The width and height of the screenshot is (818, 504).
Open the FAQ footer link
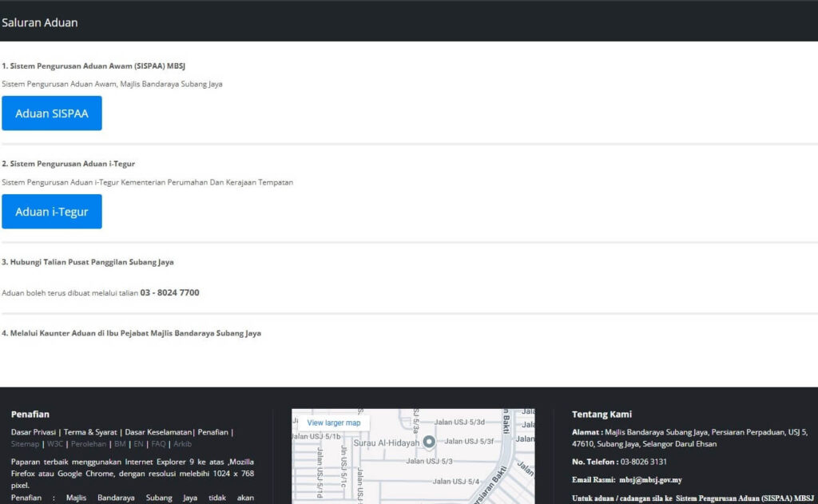click(158, 444)
